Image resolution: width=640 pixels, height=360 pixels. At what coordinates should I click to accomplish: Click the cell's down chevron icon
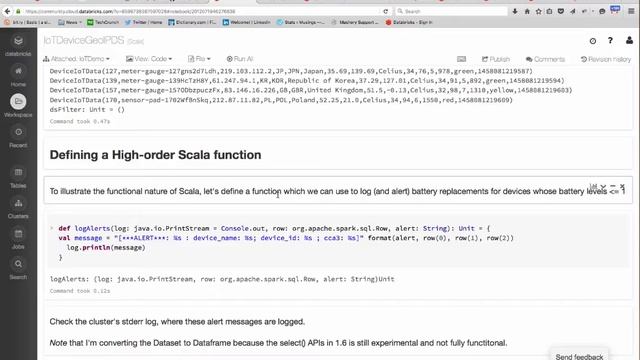[x=603, y=186]
